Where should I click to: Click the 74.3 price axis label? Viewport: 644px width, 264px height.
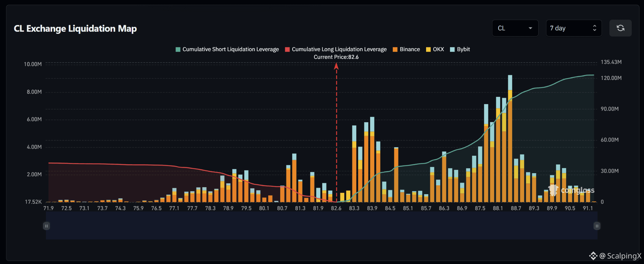coord(120,208)
